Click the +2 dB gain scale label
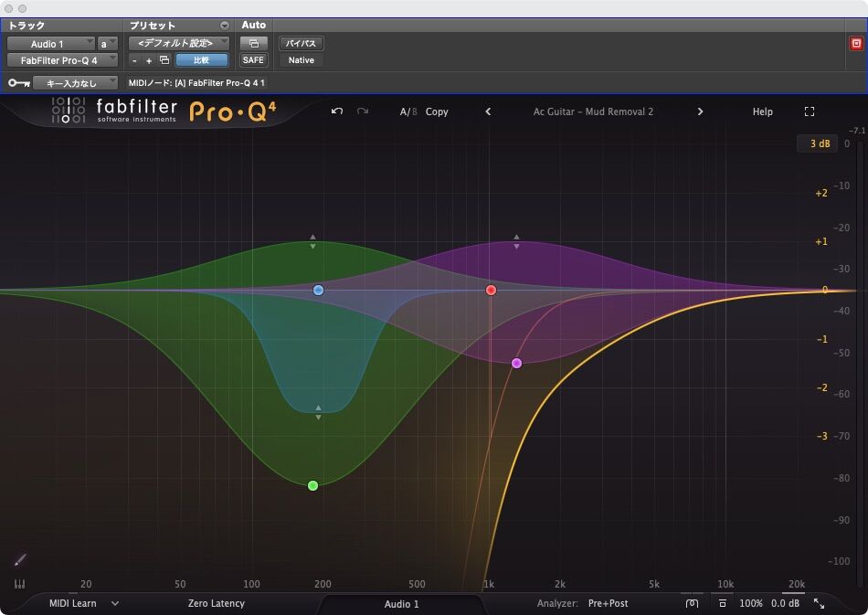 click(821, 193)
